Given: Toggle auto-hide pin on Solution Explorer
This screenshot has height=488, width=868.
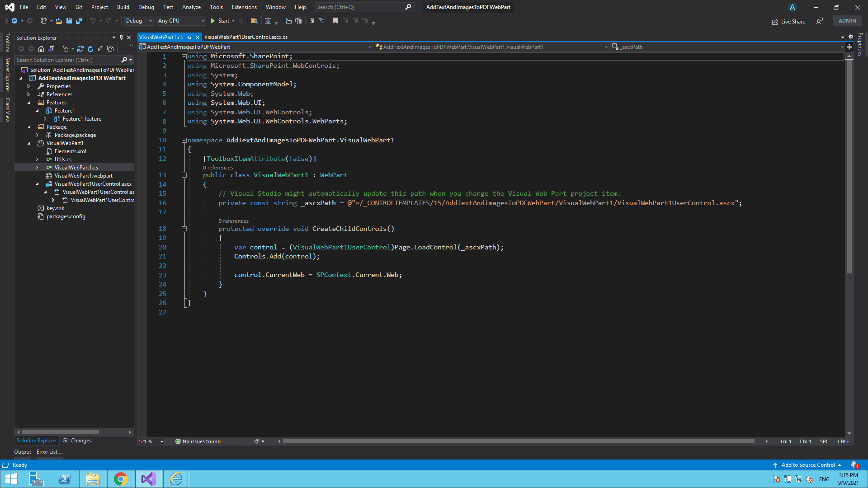Looking at the screenshot, I should point(121,38).
